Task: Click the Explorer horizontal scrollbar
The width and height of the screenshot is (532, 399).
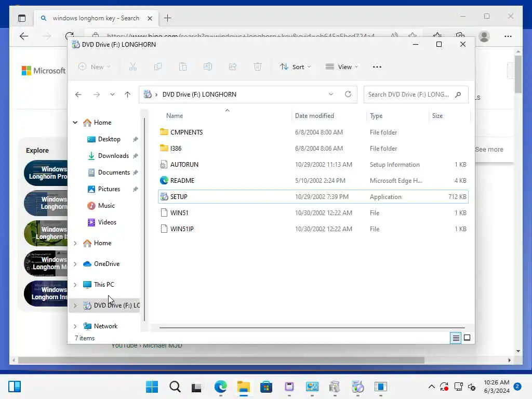Action: [x=312, y=328]
